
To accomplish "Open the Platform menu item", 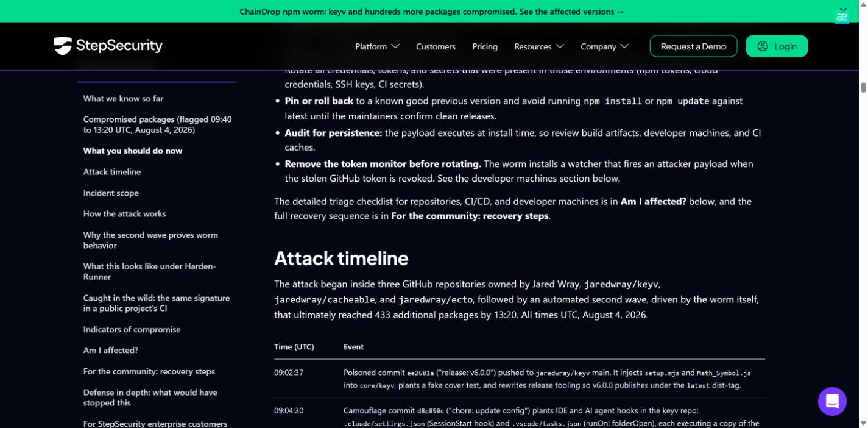I will (371, 46).
